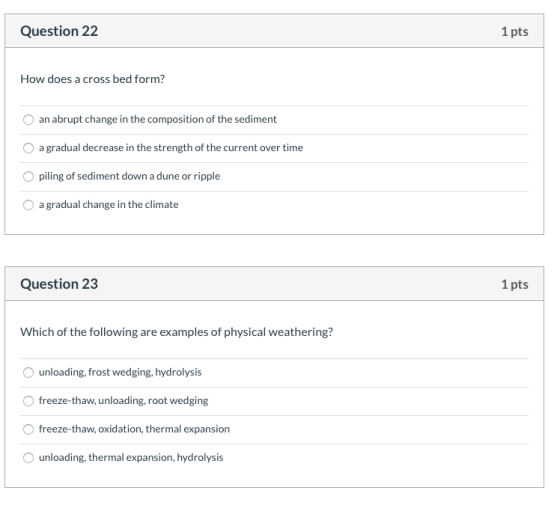The image size is (560, 505).
Task: Choose radio button for 'freeze-thaw, unloading, root wedging'
Action: [x=28, y=401]
